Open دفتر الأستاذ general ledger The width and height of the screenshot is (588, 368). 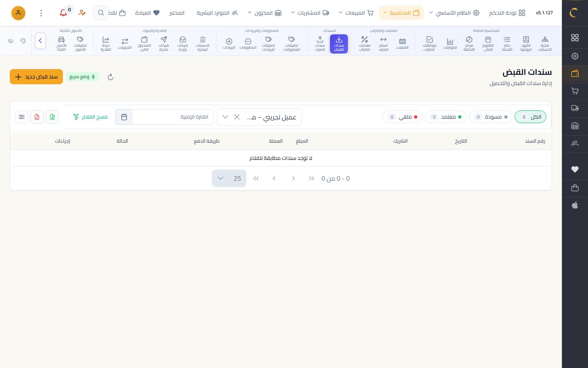pos(507,44)
